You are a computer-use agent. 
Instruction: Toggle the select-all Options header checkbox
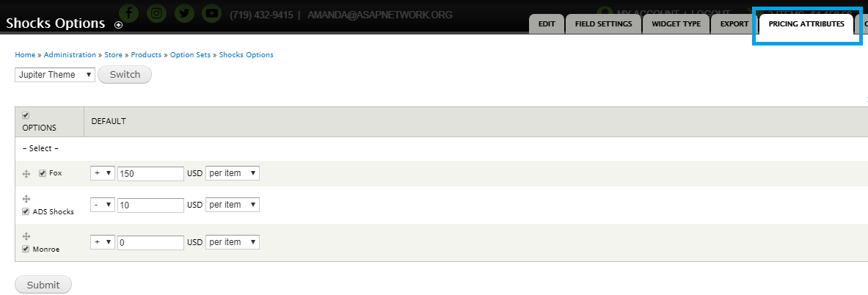[26, 115]
